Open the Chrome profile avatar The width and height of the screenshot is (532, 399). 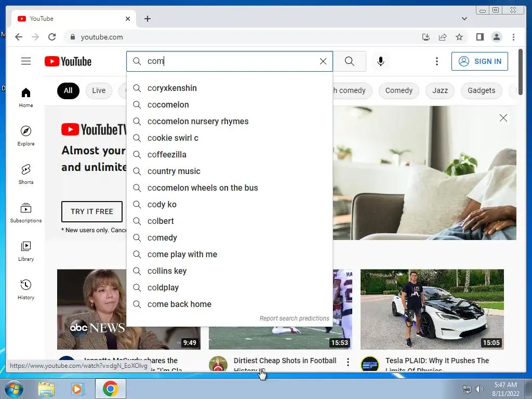click(x=496, y=37)
